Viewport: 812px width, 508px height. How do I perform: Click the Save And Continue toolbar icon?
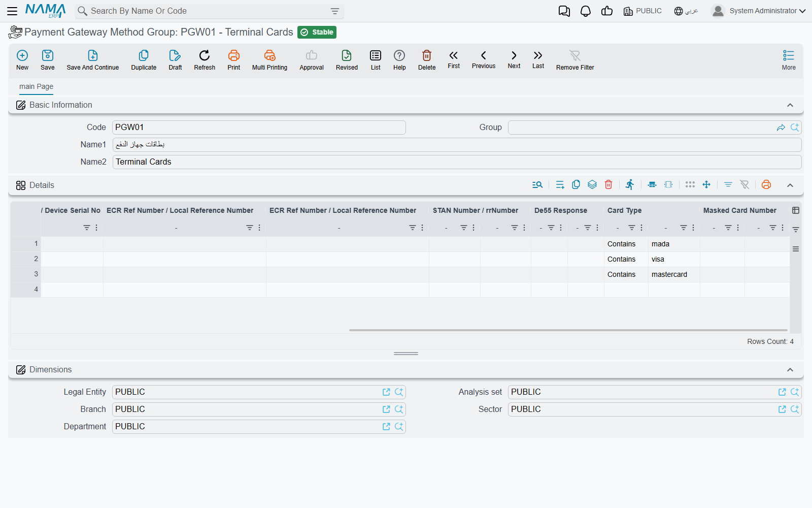coord(93,55)
